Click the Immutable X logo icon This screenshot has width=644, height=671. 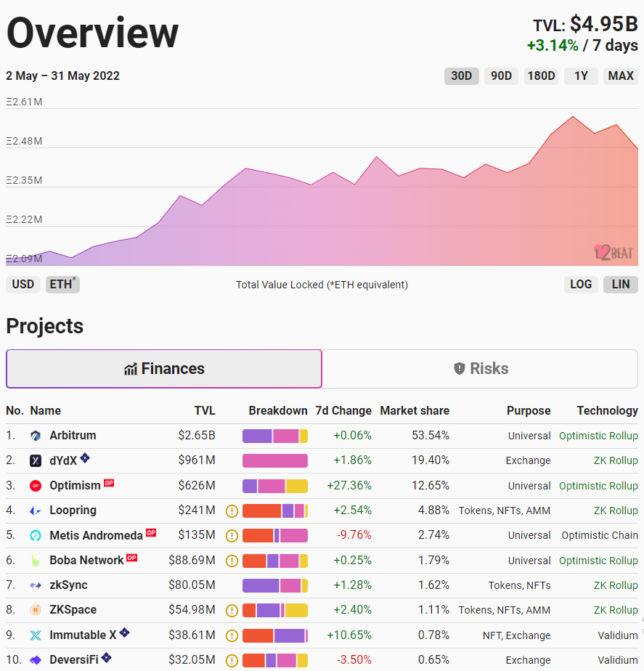(36, 635)
